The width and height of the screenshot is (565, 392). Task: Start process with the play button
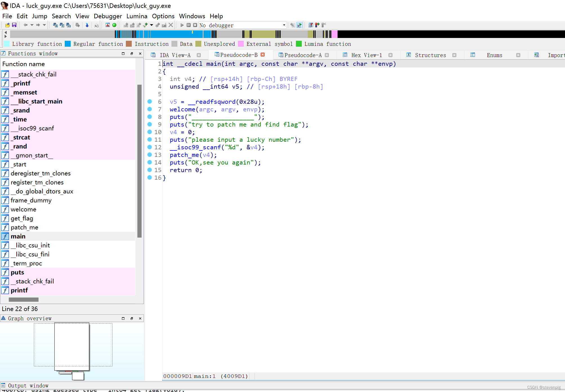[x=182, y=25]
